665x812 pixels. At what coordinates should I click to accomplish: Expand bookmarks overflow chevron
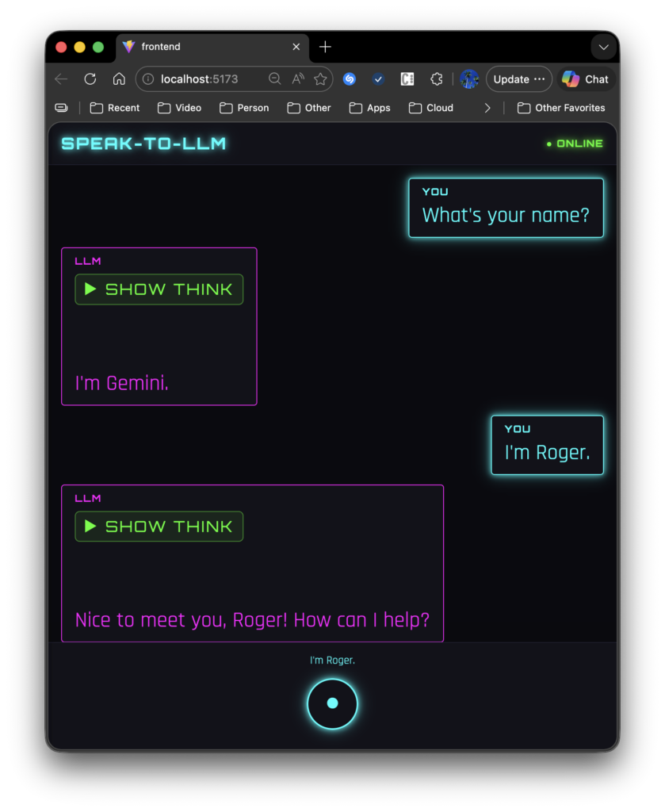[487, 108]
